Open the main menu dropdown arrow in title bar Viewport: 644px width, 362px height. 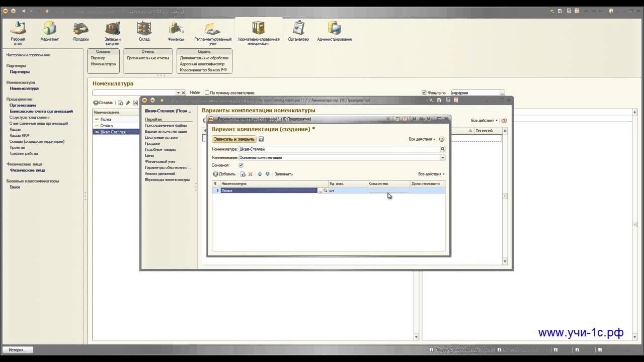pyautogui.click(x=13, y=11)
